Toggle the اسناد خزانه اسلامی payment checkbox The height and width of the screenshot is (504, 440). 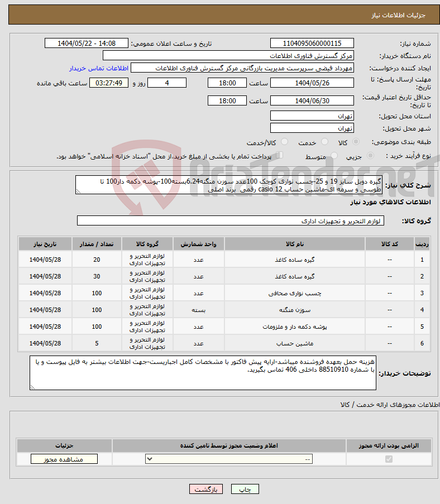pos(280,155)
